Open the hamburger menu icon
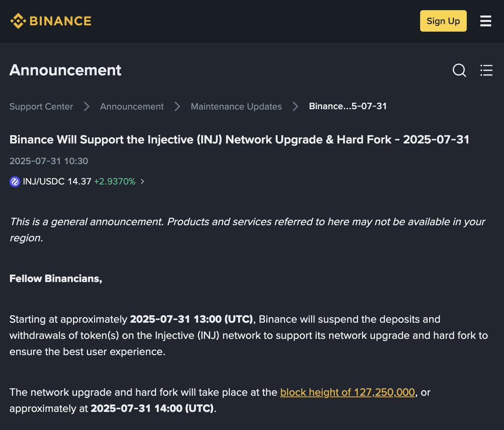 click(x=486, y=21)
